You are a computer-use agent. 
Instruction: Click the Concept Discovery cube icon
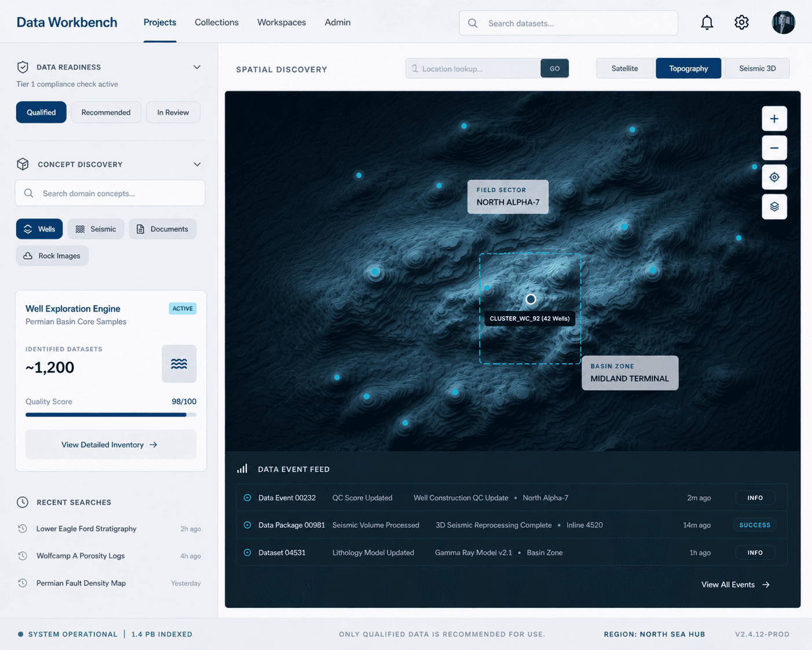point(23,164)
